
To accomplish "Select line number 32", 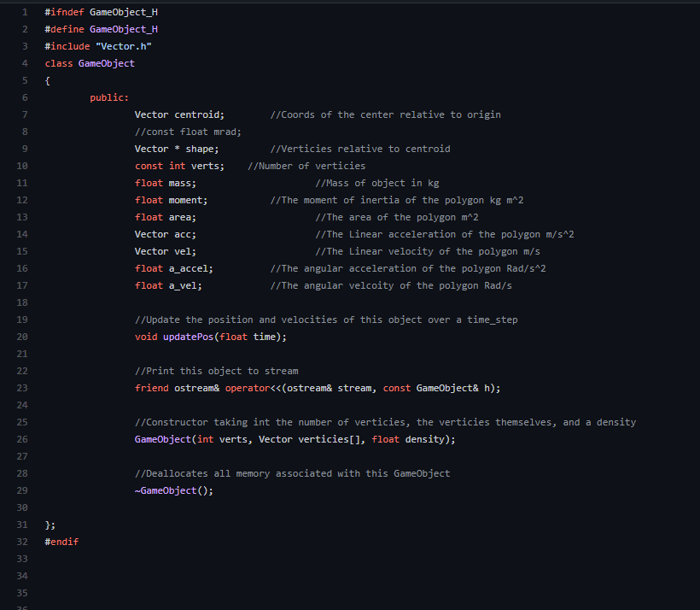I will tap(22, 542).
